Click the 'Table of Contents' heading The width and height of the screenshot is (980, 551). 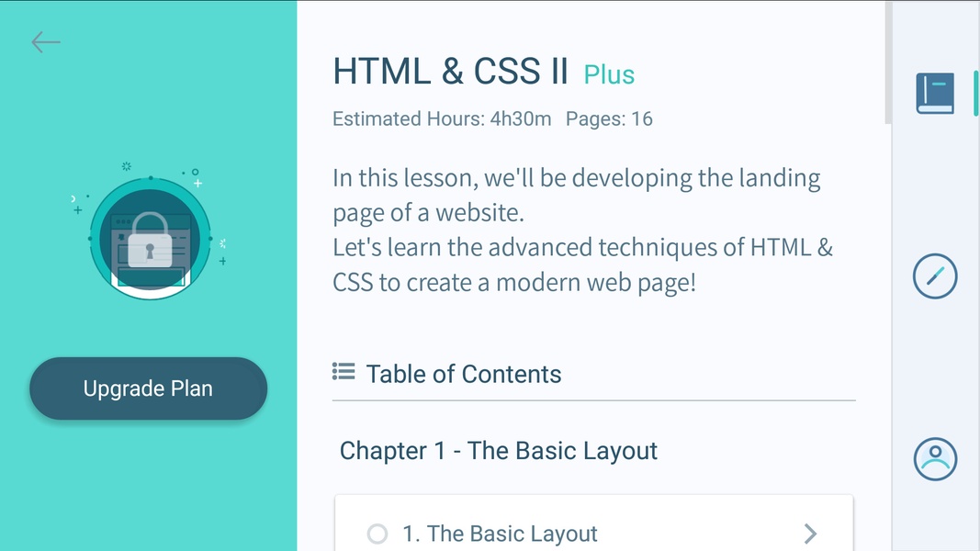pyautogui.click(x=463, y=374)
